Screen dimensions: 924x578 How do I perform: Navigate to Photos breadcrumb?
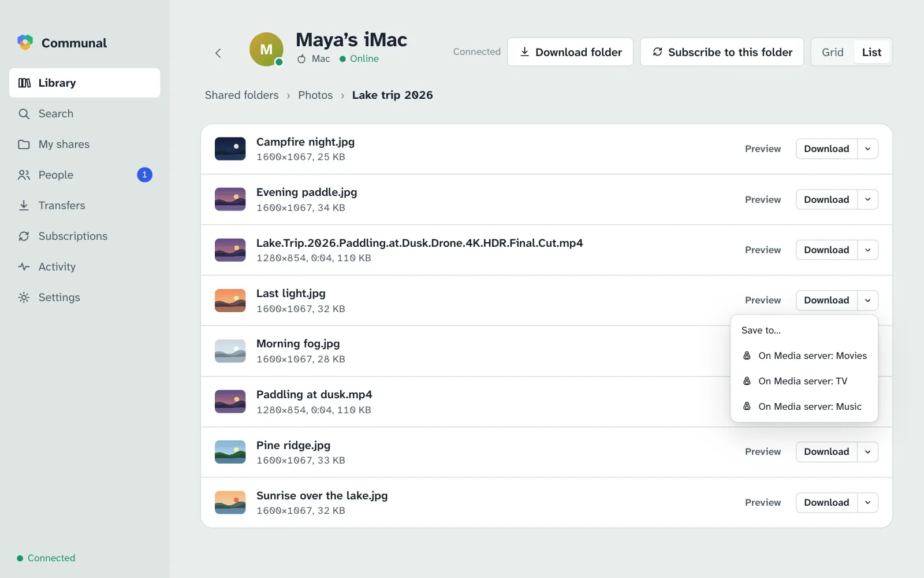tap(315, 95)
